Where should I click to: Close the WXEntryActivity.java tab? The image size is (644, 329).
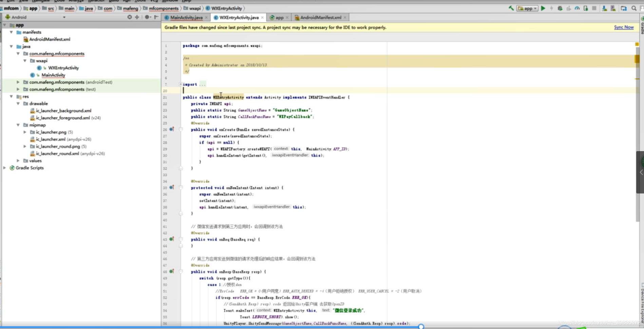(262, 18)
